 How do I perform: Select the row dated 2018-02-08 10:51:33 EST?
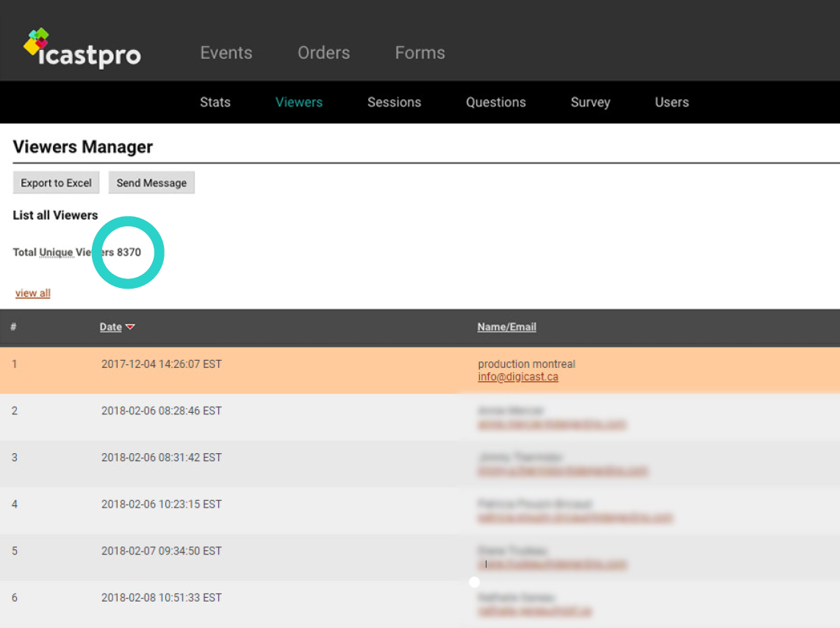click(161, 598)
